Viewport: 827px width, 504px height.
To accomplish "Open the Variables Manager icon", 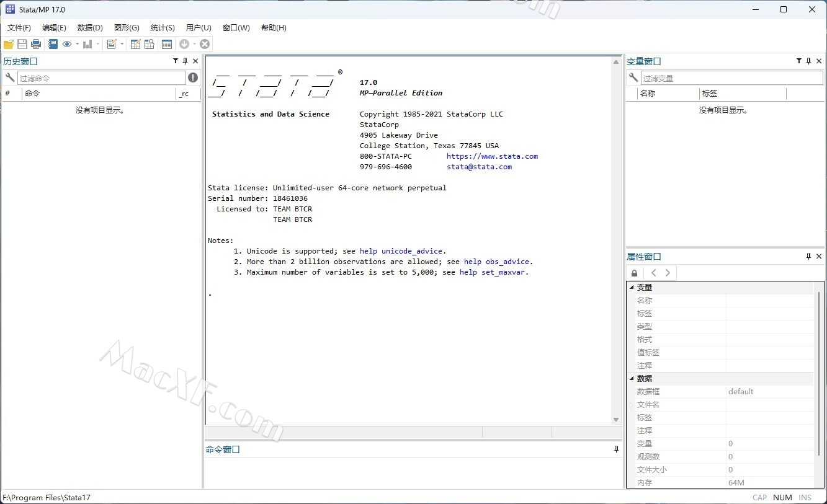I will (167, 44).
